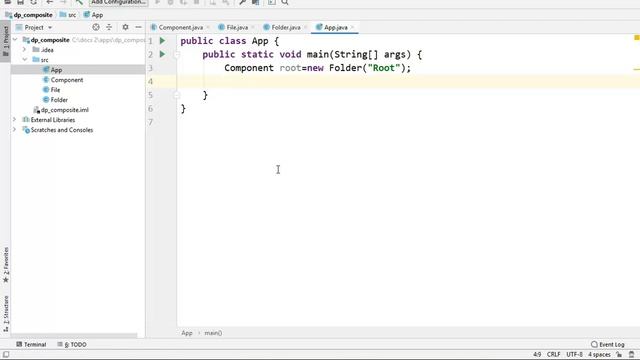Click the warning stripe mark beside line 3

coord(636,69)
